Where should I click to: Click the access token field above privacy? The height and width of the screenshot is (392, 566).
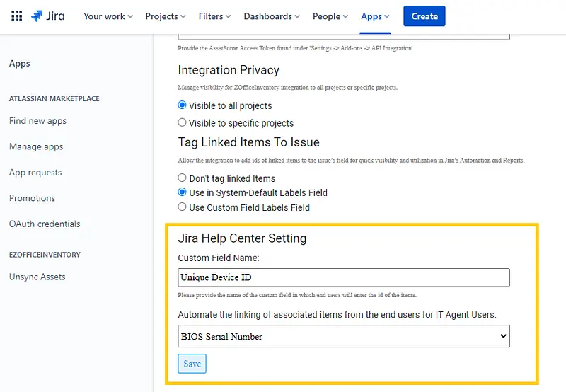click(344, 37)
